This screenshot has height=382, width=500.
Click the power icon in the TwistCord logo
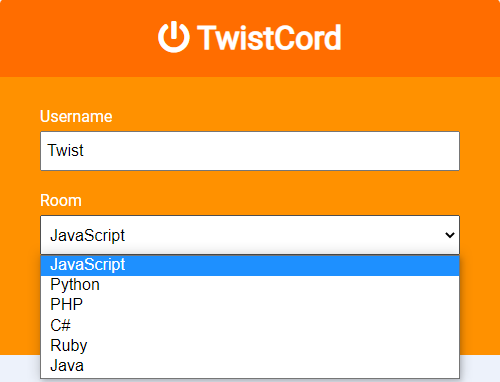174,37
